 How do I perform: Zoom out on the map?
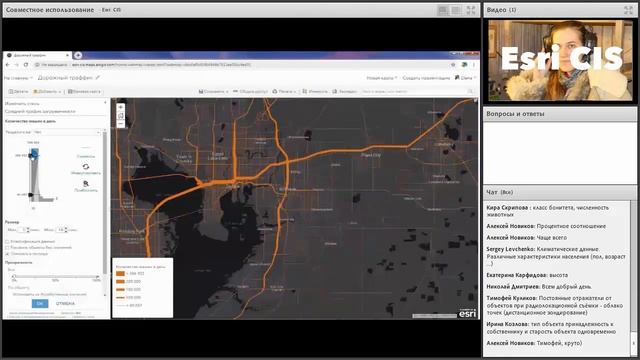[120, 124]
